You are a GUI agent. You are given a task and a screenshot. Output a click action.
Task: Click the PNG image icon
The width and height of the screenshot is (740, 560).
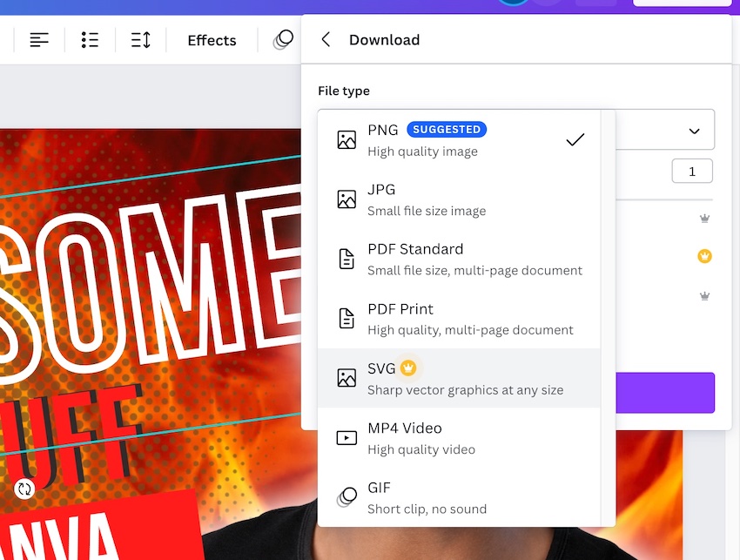point(346,139)
